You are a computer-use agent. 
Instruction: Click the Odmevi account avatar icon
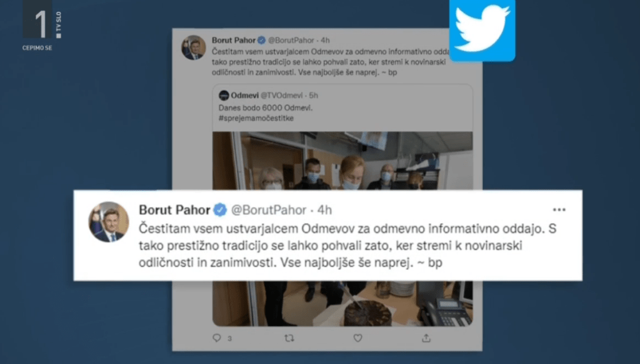pos(224,96)
